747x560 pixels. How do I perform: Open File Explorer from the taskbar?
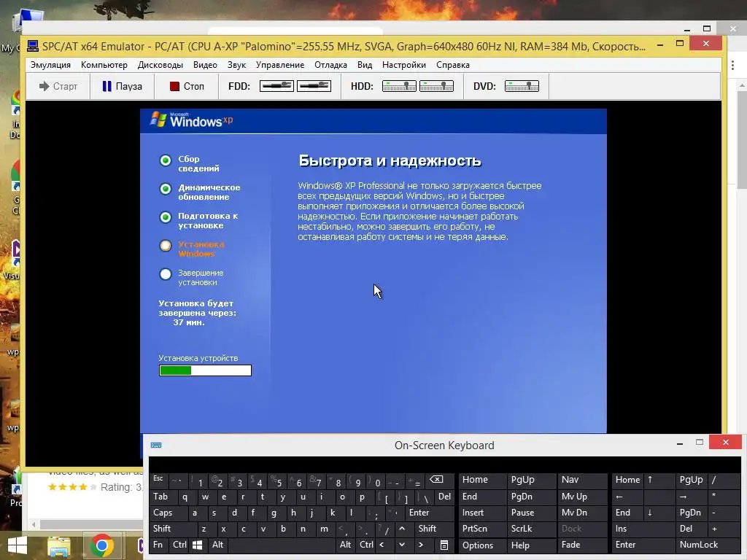tap(59, 545)
